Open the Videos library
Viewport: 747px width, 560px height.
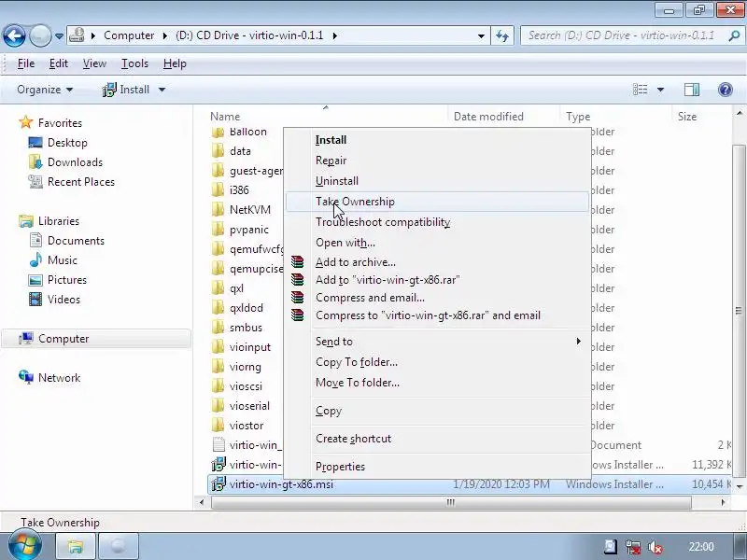coord(63,299)
